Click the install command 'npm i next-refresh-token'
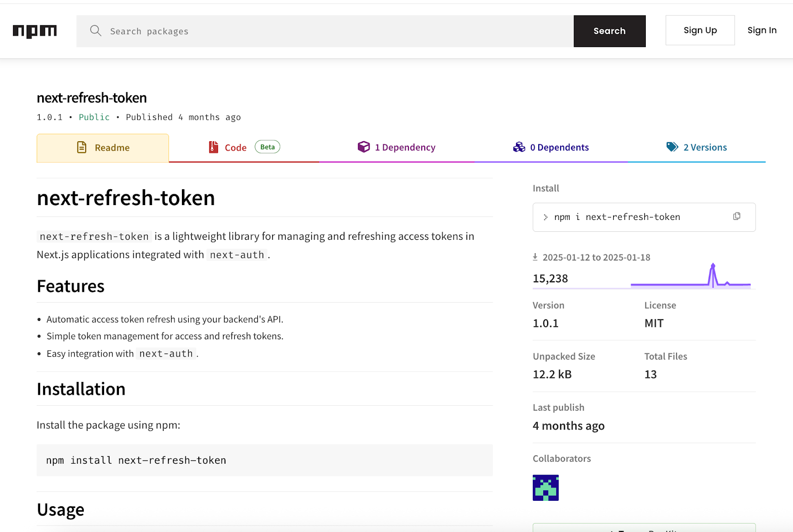This screenshot has width=793, height=532. (x=617, y=217)
